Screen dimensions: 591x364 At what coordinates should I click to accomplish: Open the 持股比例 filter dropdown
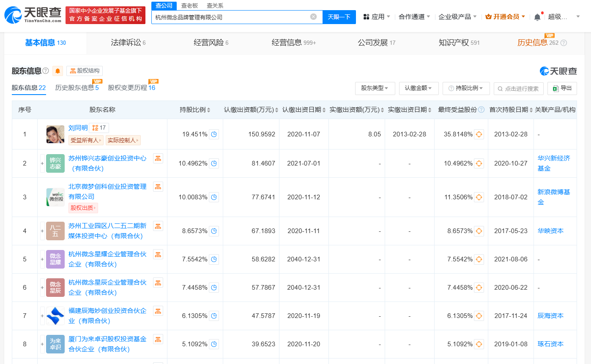pyautogui.click(x=466, y=88)
